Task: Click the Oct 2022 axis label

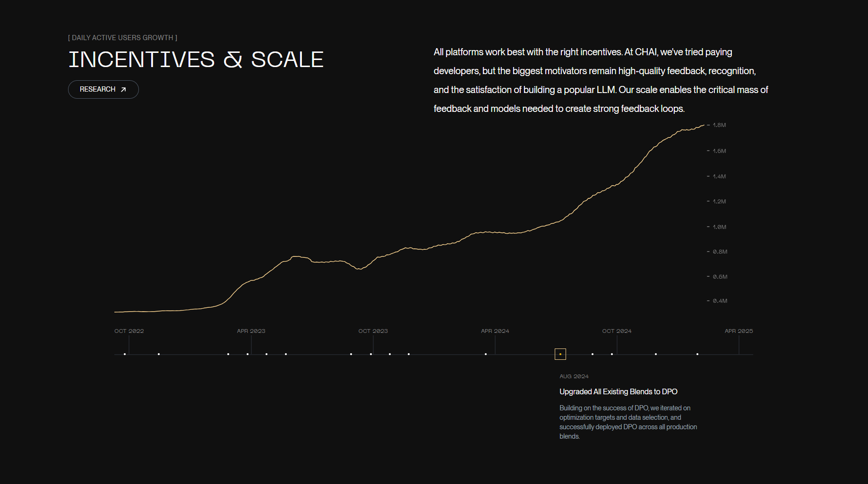Action: 129,331
